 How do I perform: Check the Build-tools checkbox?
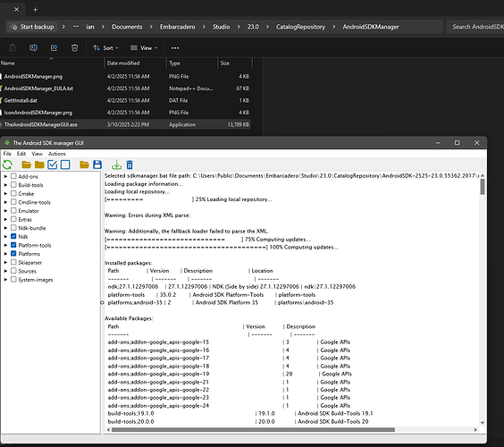(x=13, y=185)
